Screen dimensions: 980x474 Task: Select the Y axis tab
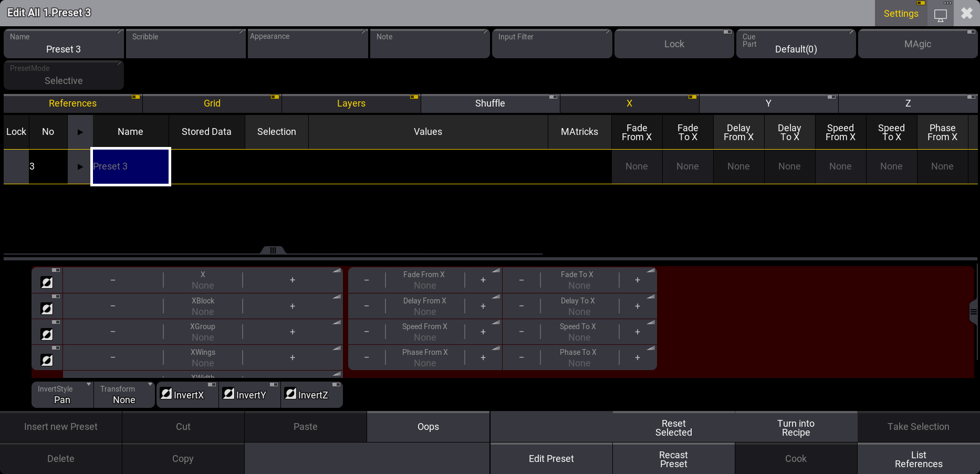768,103
